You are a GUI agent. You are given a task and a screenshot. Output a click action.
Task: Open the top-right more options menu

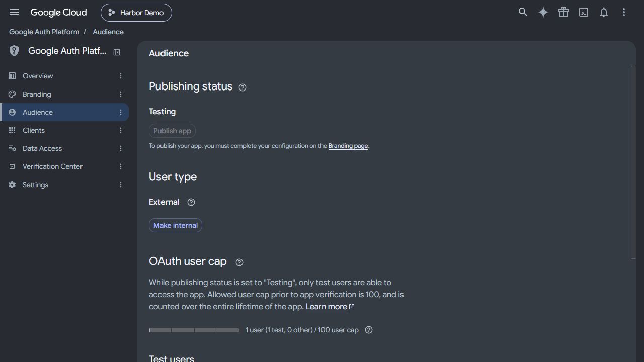(624, 12)
